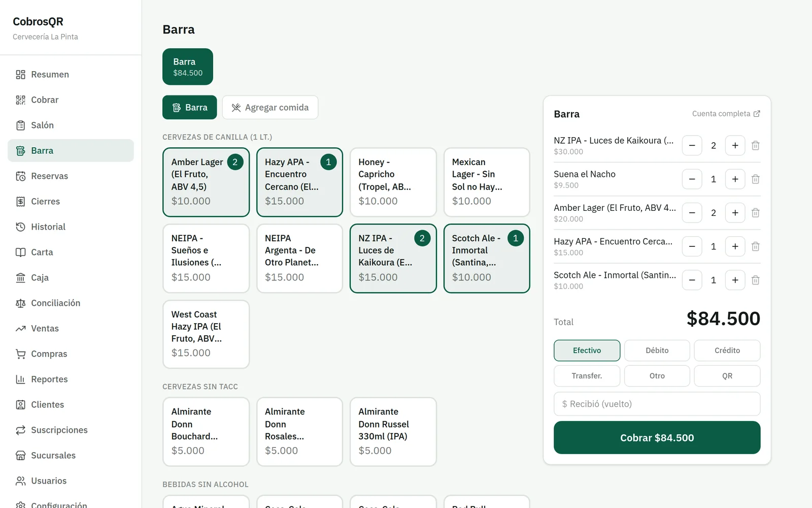The height and width of the screenshot is (508, 812).
Task: Focus the Recibió (vuelto) input field
Action: point(657,404)
